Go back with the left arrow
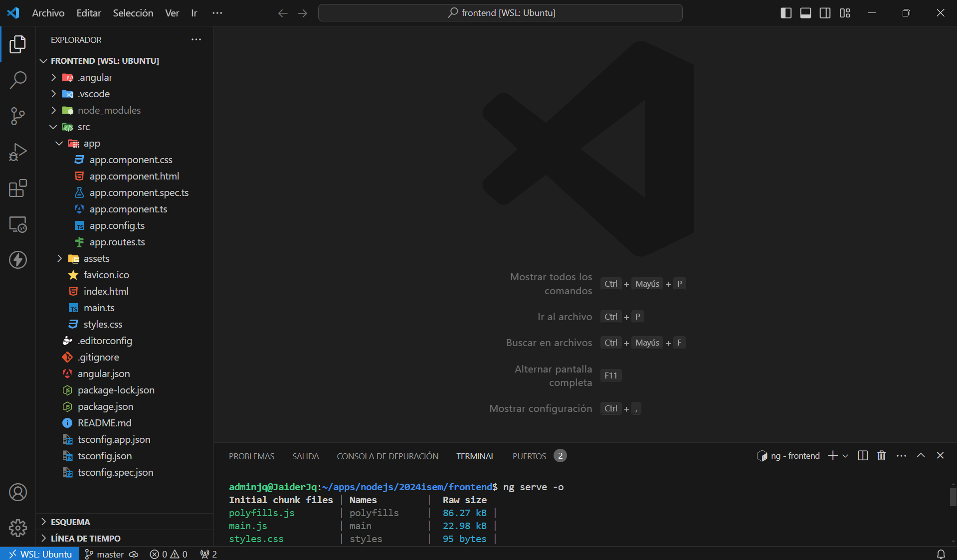Image resolution: width=957 pixels, height=560 pixels. click(x=283, y=13)
